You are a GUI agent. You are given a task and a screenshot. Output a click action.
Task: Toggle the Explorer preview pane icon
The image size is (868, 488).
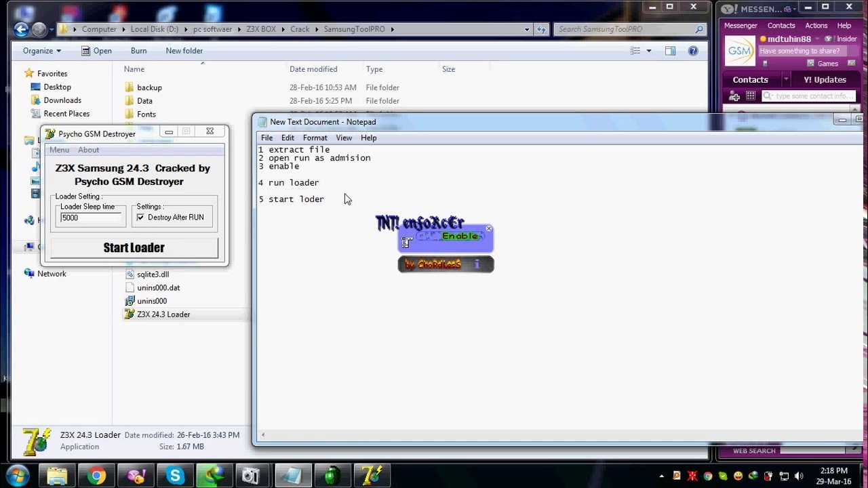tap(670, 51)
